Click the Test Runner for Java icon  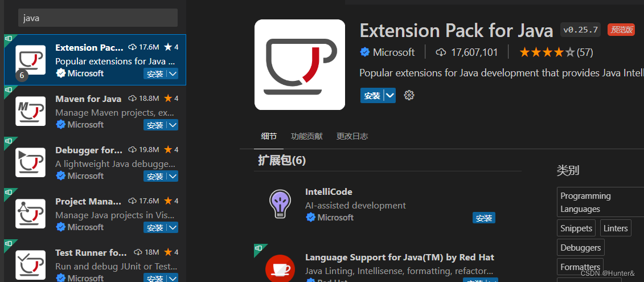tap(30, 265)
